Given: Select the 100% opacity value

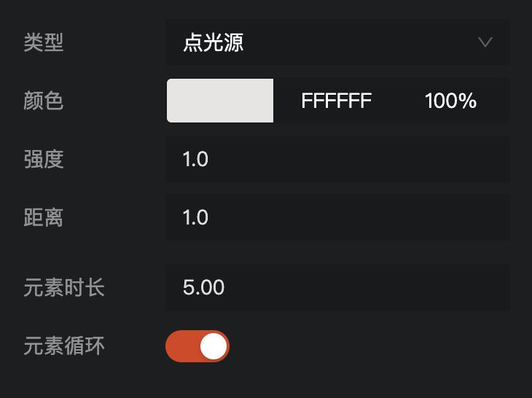Looking at the screenshot, I should pyautogui.click(x=450, y=101).
